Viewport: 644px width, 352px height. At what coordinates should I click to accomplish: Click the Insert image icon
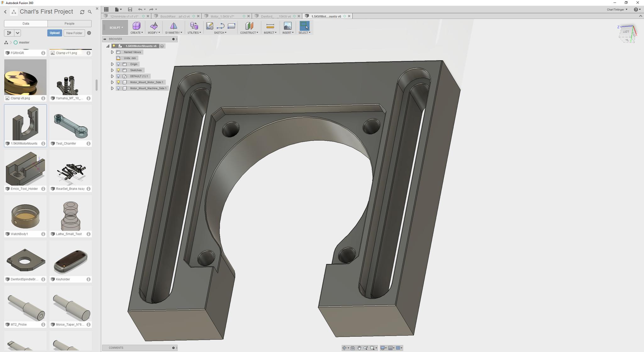288,26
